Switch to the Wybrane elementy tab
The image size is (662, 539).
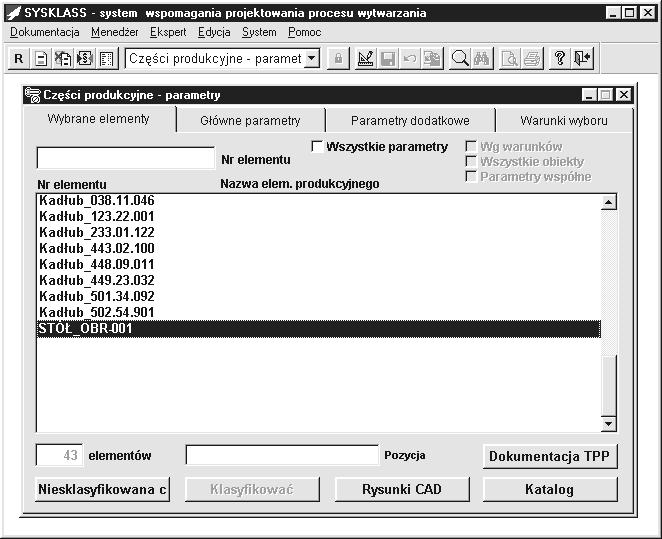tap(99, 119)
